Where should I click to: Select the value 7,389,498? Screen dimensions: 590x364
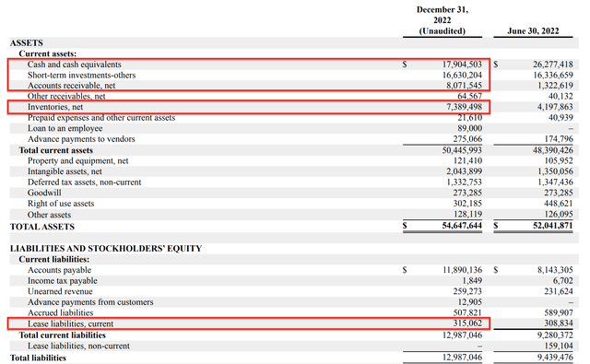click(464, 107)
